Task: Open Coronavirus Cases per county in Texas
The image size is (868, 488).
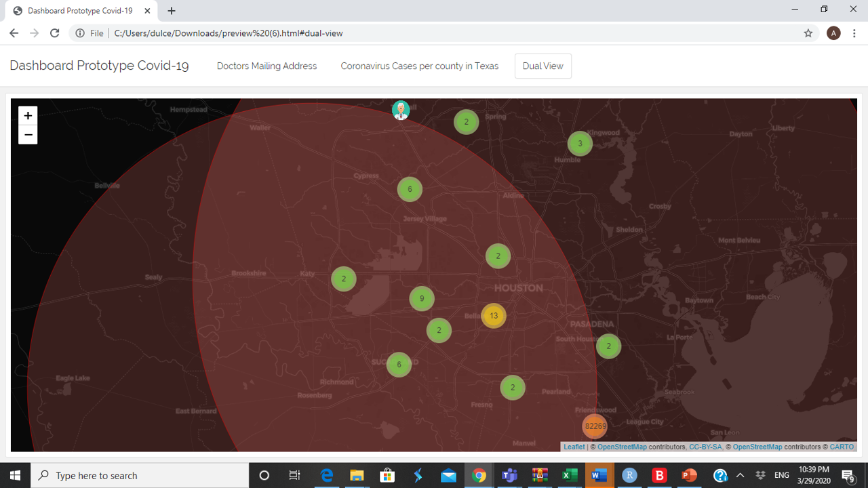Action: pyautogui.click(x=419, y=66)
